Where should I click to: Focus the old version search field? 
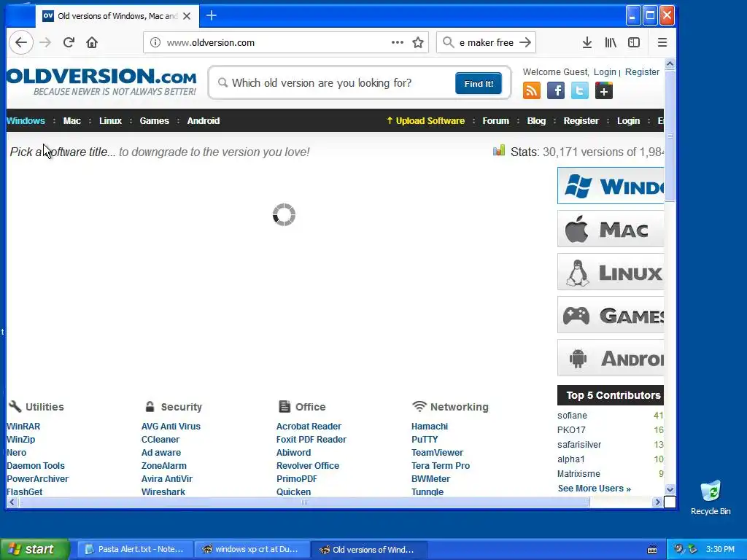pyautogui.click(x=333, y=83)
